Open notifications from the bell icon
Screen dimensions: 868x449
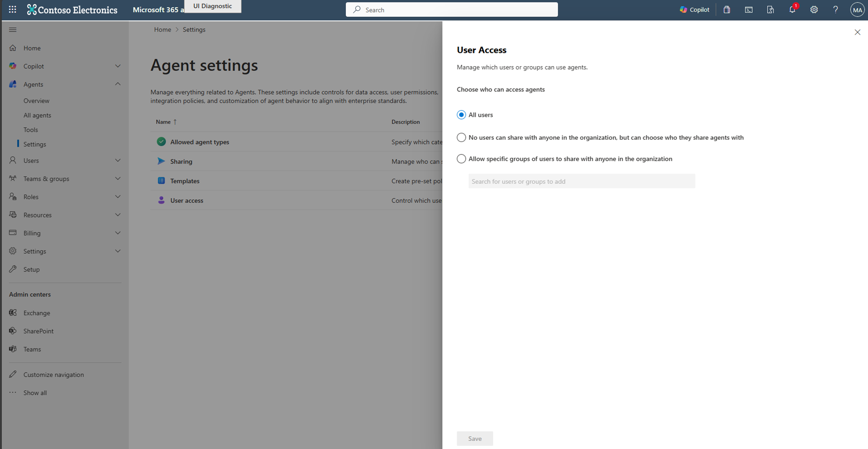(x=792, y=10)
